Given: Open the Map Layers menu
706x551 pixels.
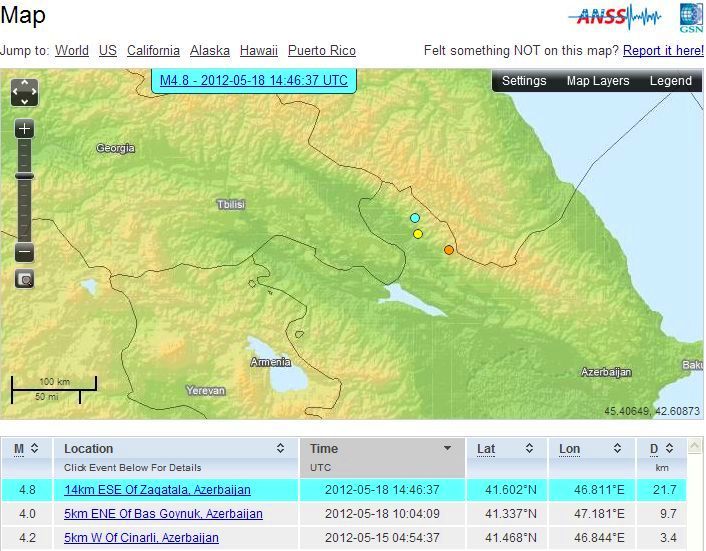Looking at the screenshot, I should 597,81.
